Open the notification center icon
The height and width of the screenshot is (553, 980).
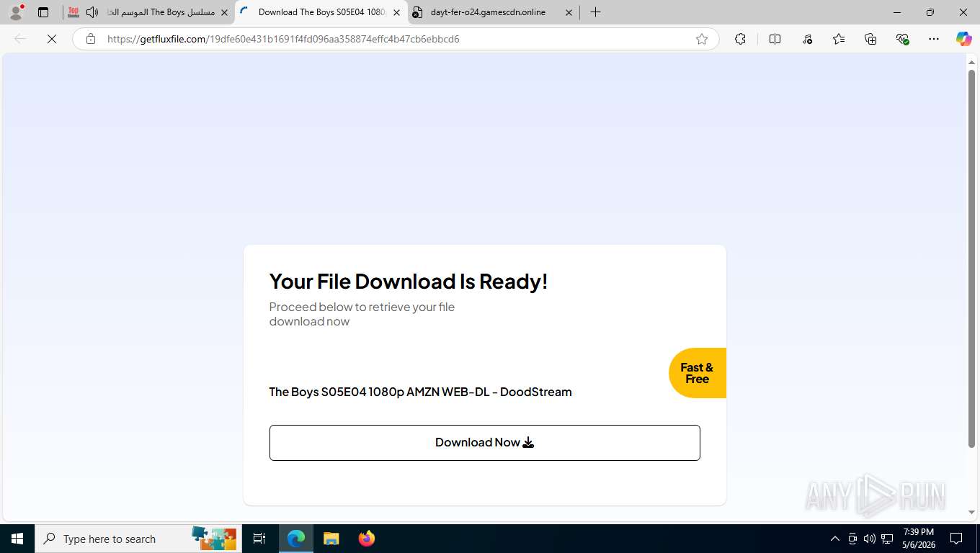[x=956, y=539]
